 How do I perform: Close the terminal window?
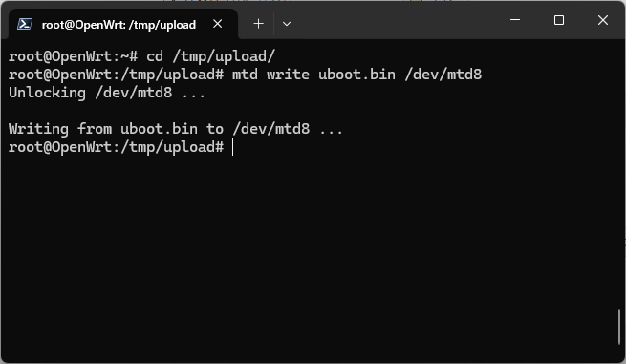point(603,19)
